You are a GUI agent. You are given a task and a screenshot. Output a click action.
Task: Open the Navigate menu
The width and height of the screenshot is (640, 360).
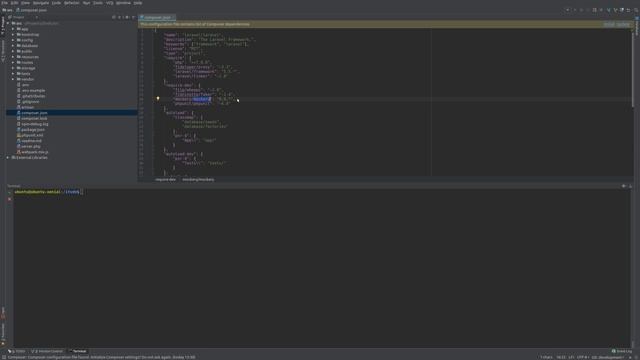41,3
